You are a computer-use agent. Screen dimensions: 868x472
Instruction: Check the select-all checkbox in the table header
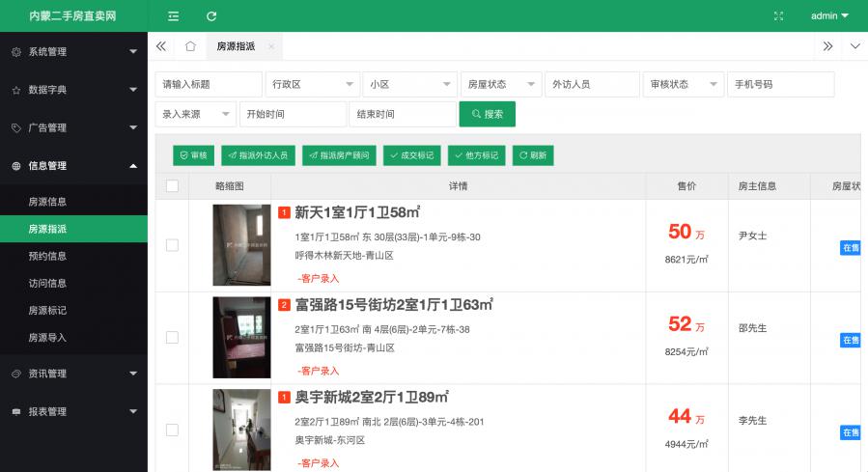(x=172, y=186)
